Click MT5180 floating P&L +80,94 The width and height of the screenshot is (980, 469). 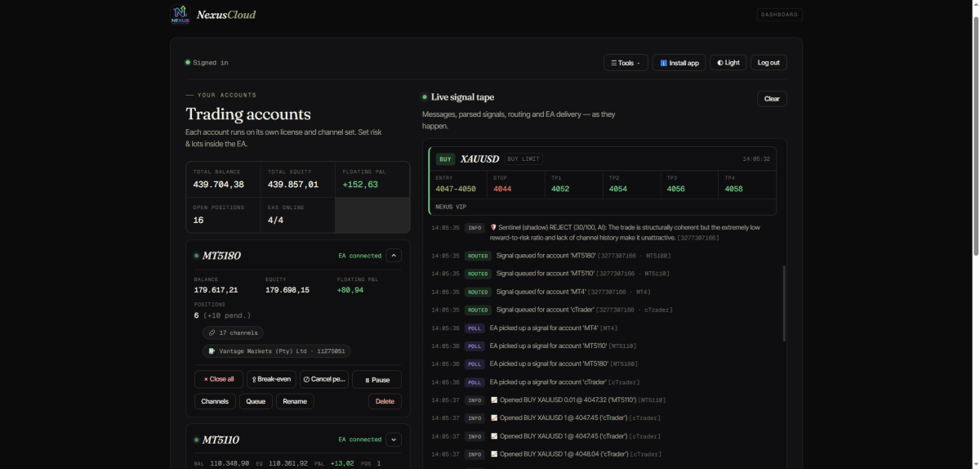[350, 290]
